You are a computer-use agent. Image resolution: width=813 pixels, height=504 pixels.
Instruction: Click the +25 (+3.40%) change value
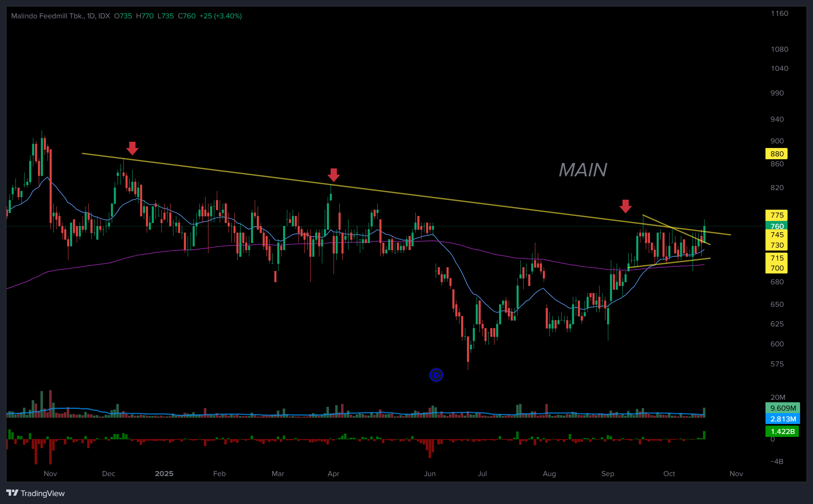pyautogui.click(x=221, y=16)
